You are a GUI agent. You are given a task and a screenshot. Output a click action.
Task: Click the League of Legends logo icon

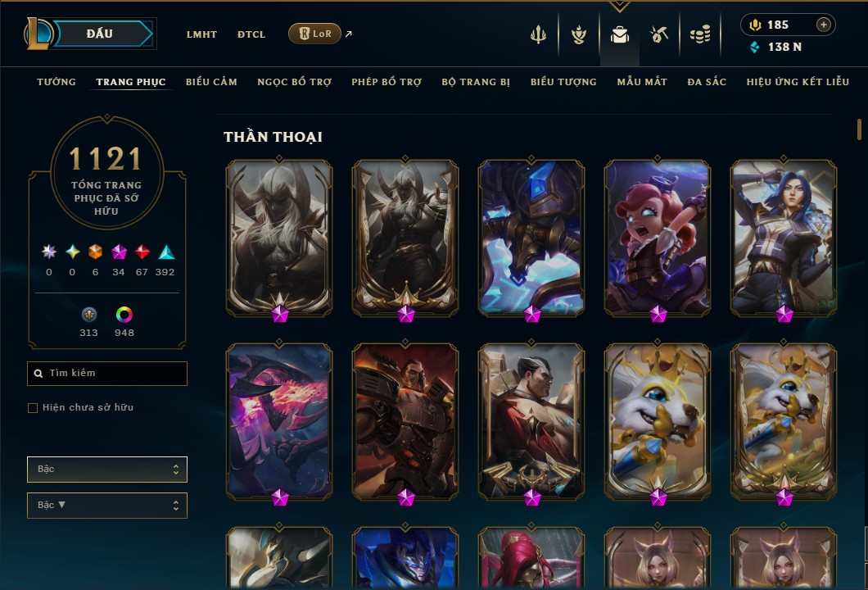pyautogui.click(x=37, y=34)
